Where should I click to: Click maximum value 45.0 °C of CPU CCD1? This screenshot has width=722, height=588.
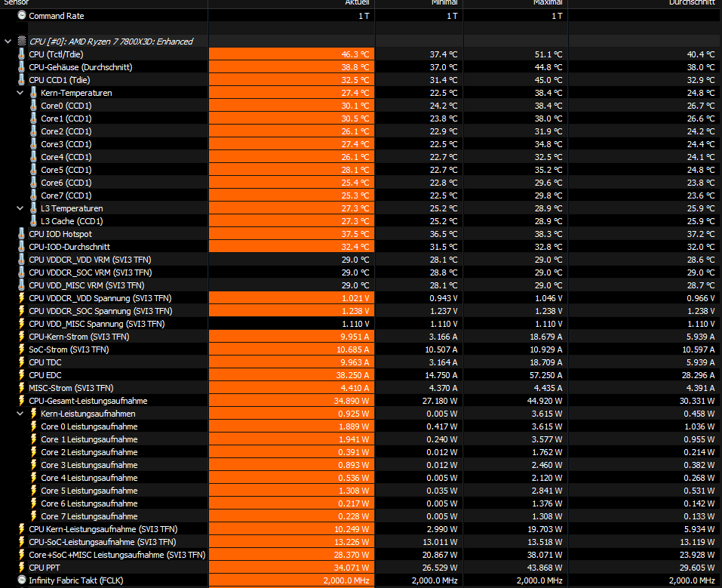(x=548, y=80)
